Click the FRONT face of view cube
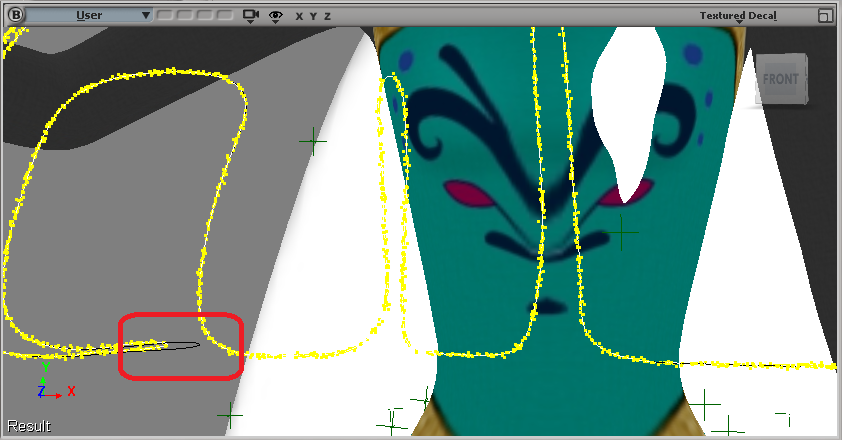Screen dimensions: 842x440 (x=780, y=79)
